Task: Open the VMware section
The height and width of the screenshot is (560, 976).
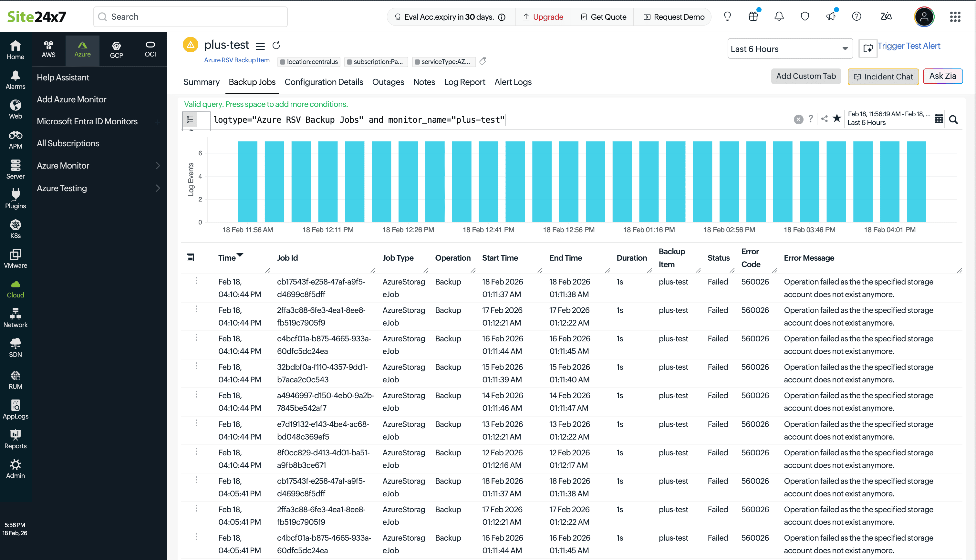Action: tap(16, 259)
